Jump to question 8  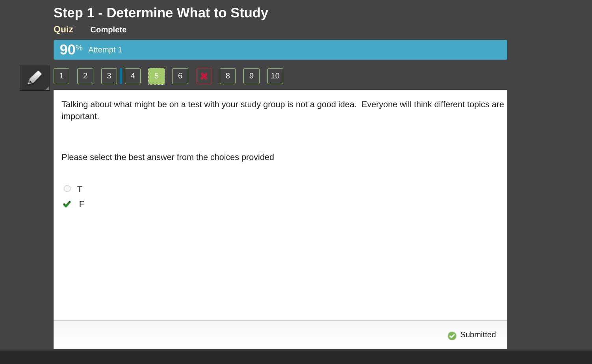point(228,76)
